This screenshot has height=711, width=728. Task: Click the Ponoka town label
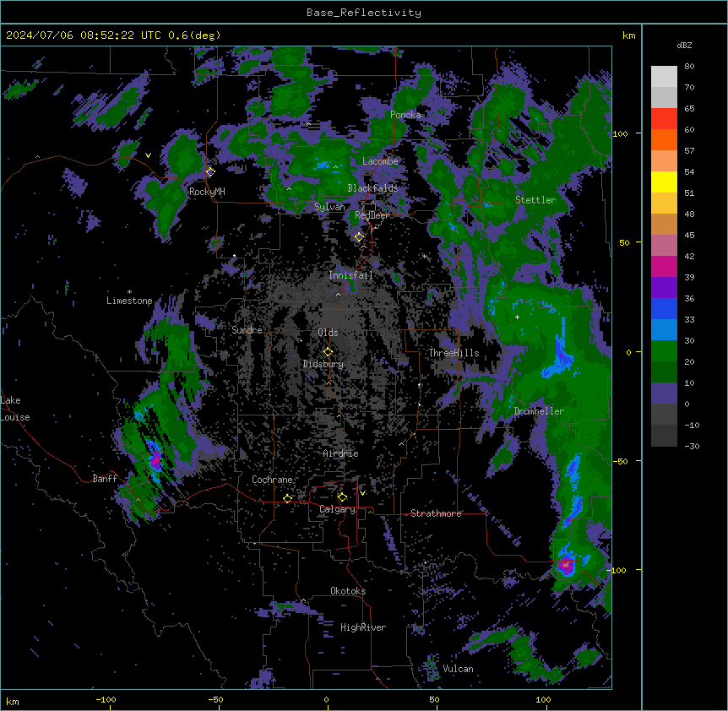[405, 115]
